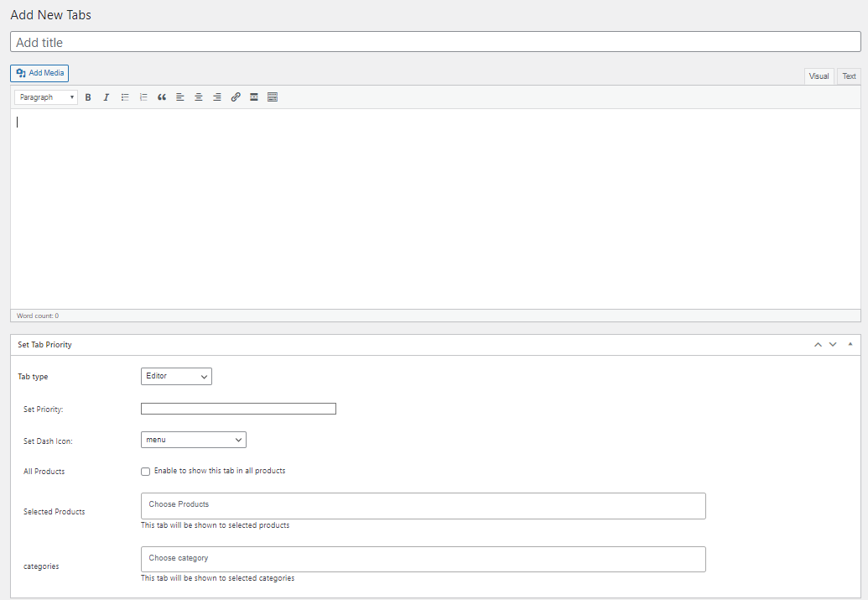Click the Add New Tabs page heading
The image size is (868, 600).
click(x=51, y=15)
